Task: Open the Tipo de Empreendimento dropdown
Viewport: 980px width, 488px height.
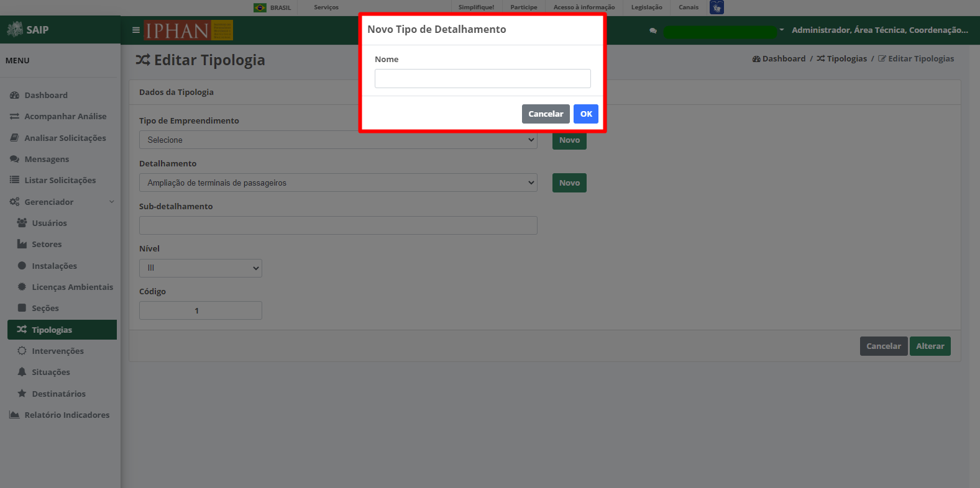Action: pos(338,140)
